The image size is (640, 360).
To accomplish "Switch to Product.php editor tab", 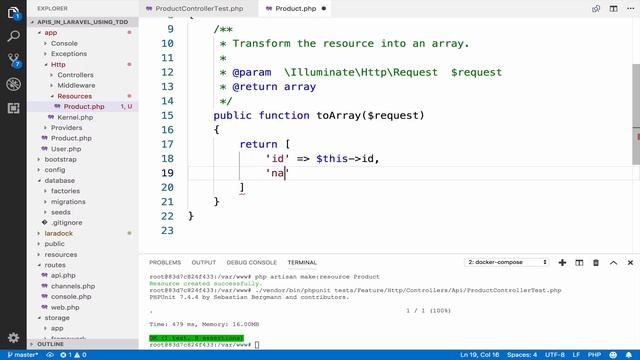I will point(296,9).
